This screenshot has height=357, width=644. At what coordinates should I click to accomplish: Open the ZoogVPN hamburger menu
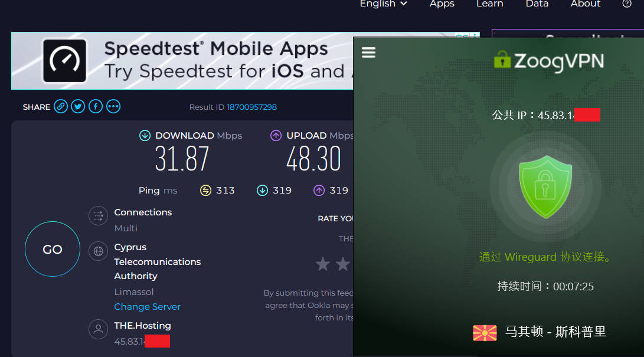(368, 53)
